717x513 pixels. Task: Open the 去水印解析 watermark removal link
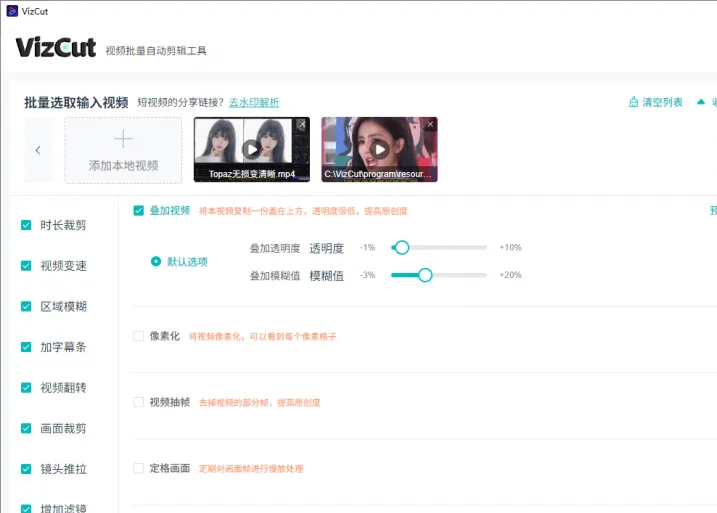tap(254, 102)
